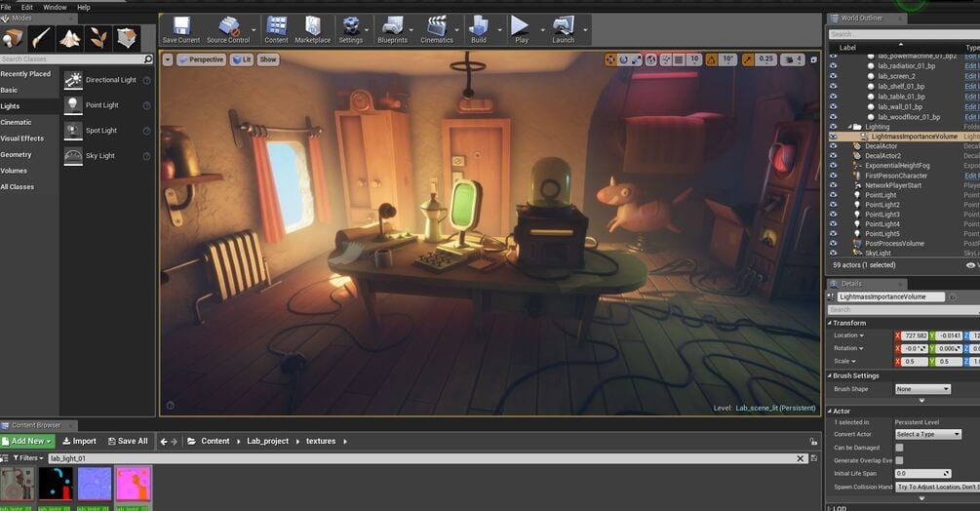Click the Launch toolbar icon
This screenshot has height=511, width=980.
coord(563,30)
